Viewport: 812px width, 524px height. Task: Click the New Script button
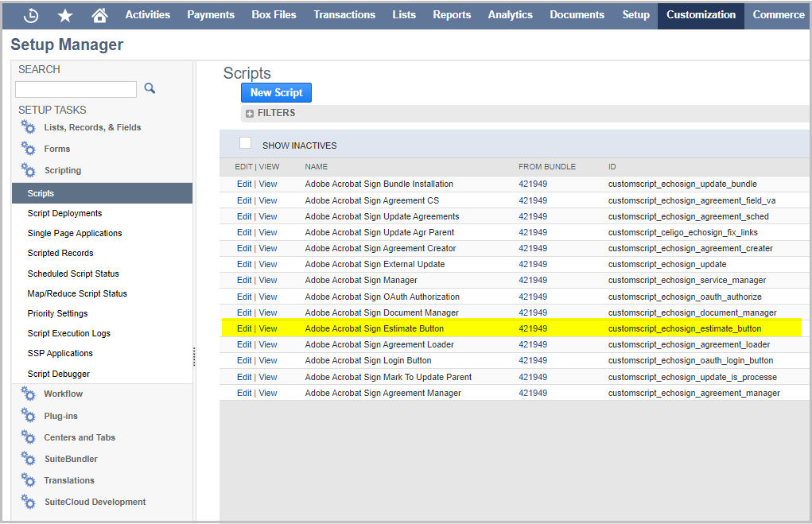276,92
